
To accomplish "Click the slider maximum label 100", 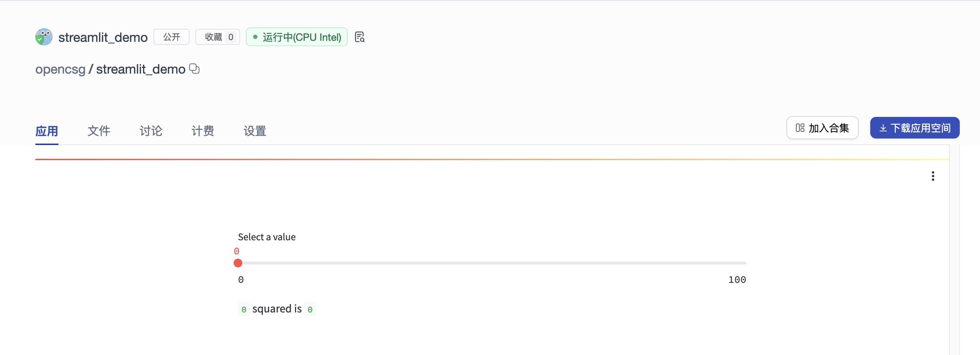I will [737, 280].
